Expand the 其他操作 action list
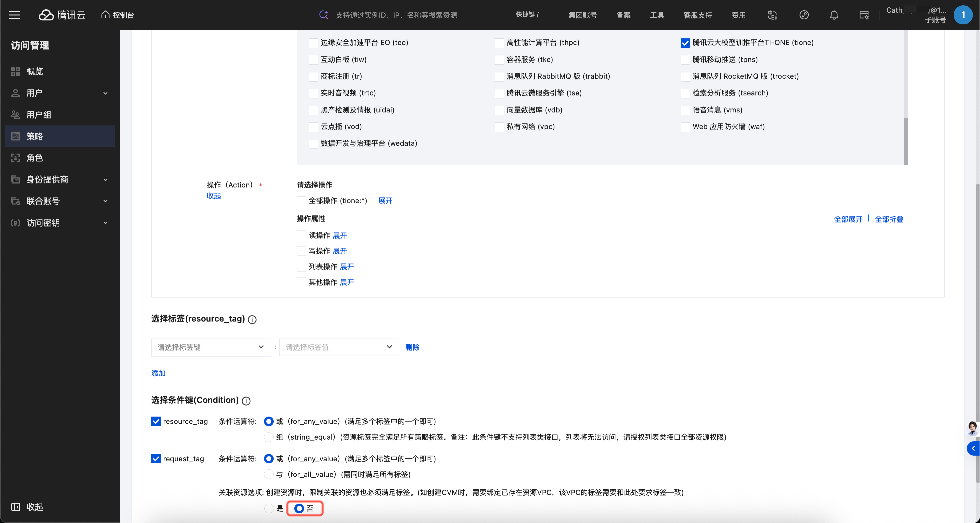The height and width of the screenshot is (523, 980). pyautogui.click(x=347, y=283)
